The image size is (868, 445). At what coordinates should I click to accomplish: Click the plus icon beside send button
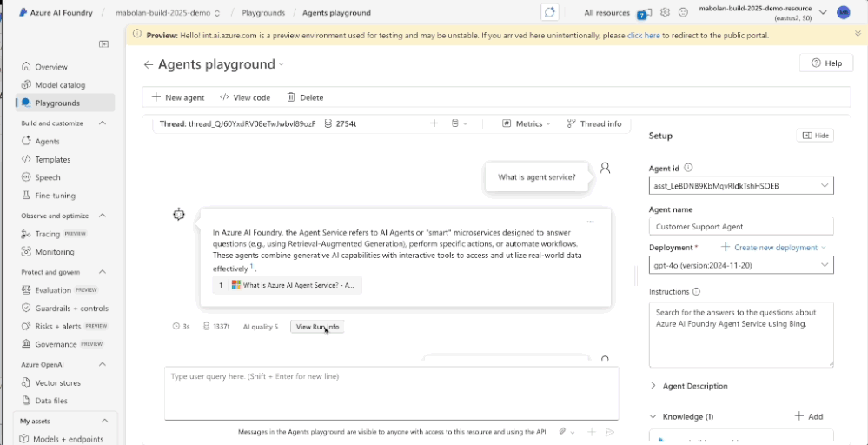591,432
